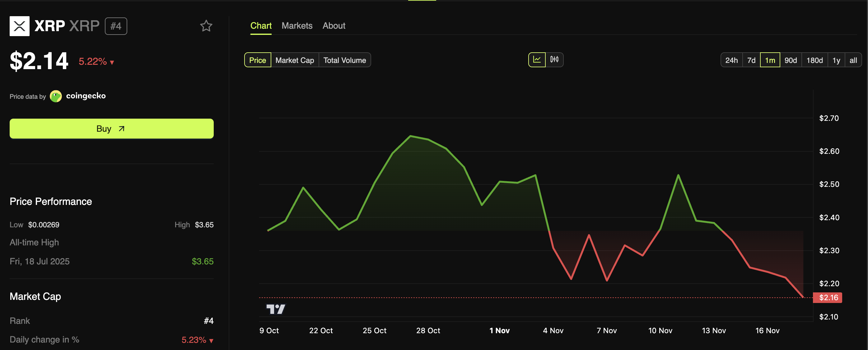The width and height of the screenshot is (868, 350).
Task: Open the About tab
Action: pos(334,26)
